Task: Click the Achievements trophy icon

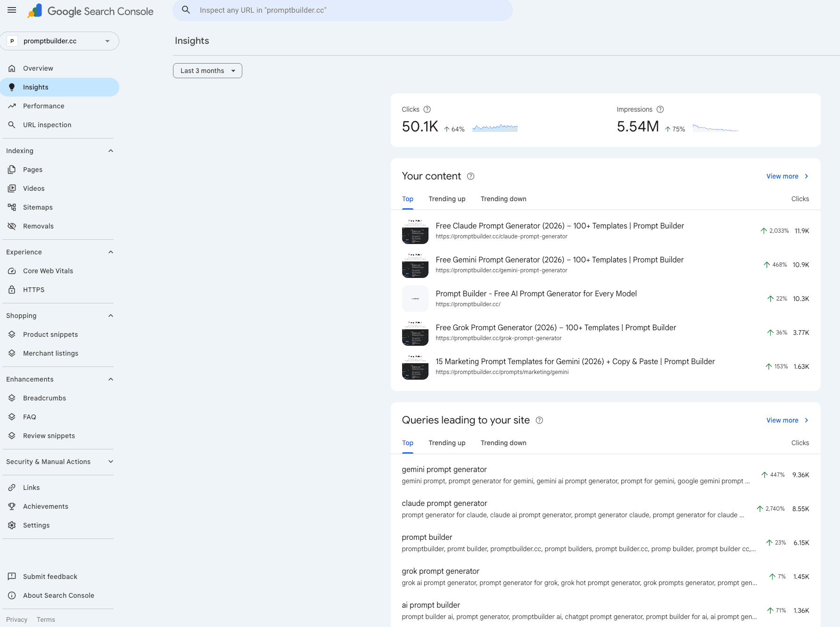Action: [x=12, y=506]
